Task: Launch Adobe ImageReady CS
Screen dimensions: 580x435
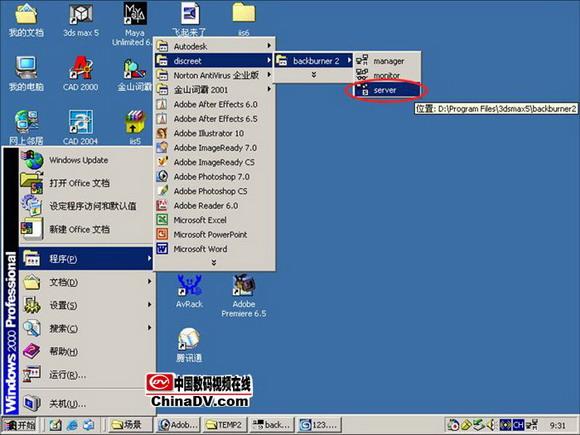Action: pos(214,162)
